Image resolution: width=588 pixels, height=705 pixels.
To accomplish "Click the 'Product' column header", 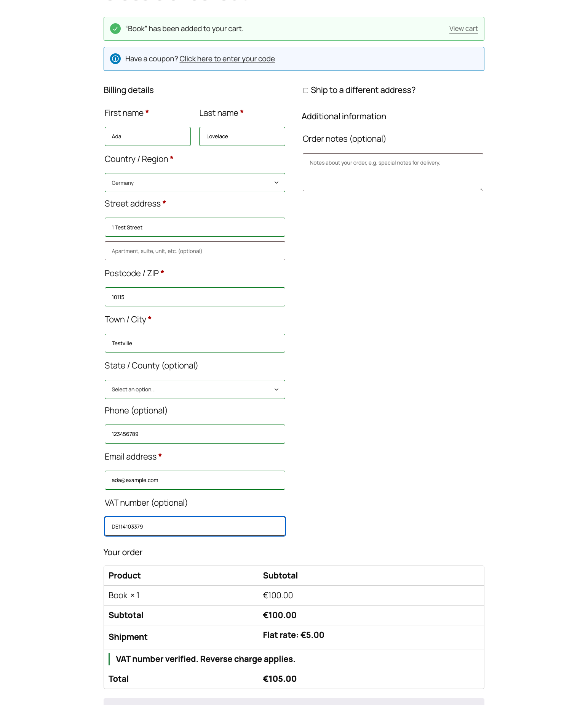I will (x=125, y=575).
